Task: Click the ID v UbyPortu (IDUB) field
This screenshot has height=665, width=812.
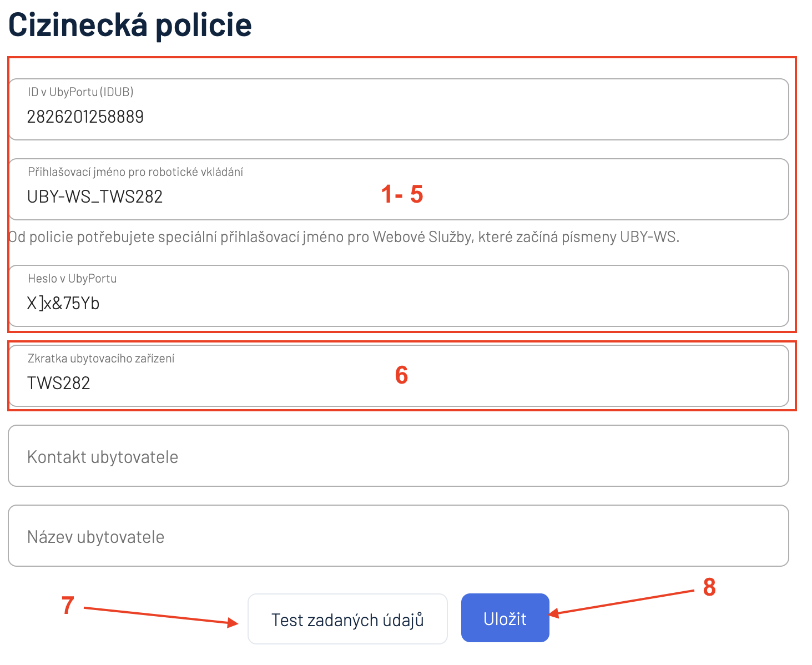Action: 399,109
